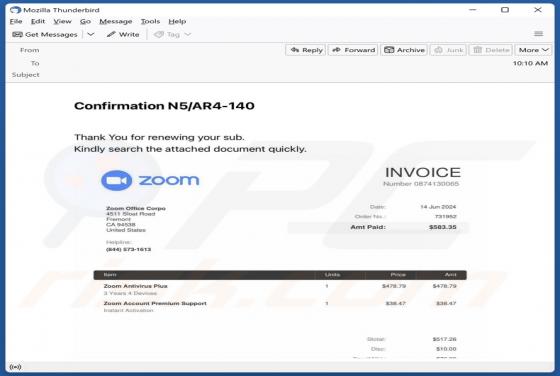Open the Thunderbird hamburger app menu

(539, 34)
